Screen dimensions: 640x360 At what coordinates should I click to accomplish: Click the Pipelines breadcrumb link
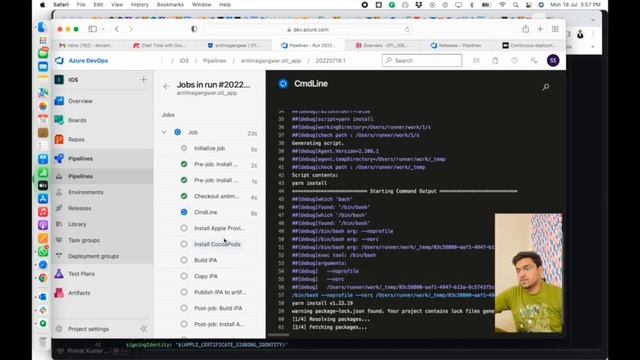[x=215, y=60]
